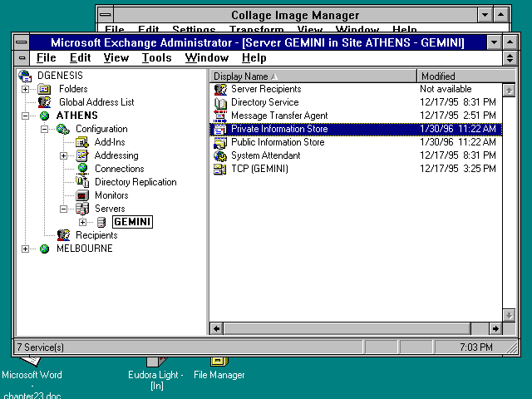The image size is (532, 399).
Task: Click the Servers container icon
Action: pos(82,209)
